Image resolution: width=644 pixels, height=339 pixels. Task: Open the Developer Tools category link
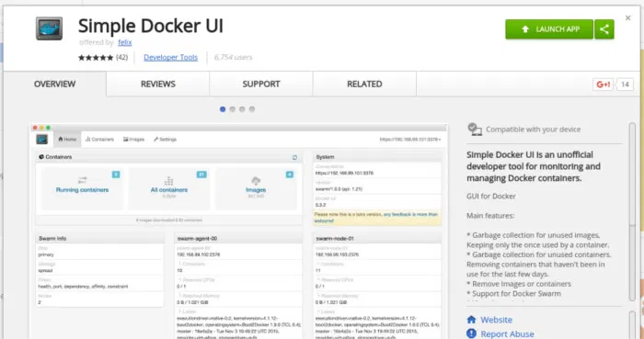170,57
